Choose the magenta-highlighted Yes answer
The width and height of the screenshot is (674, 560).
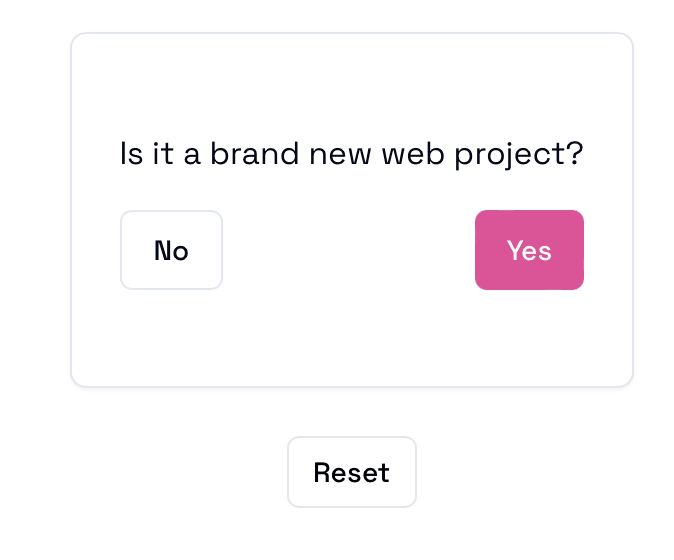(529, 250)
